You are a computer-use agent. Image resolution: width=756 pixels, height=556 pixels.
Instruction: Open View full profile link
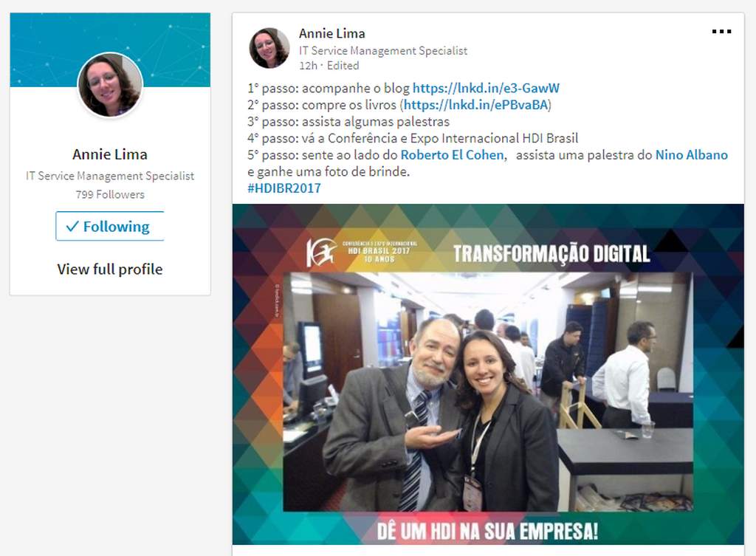110,269
